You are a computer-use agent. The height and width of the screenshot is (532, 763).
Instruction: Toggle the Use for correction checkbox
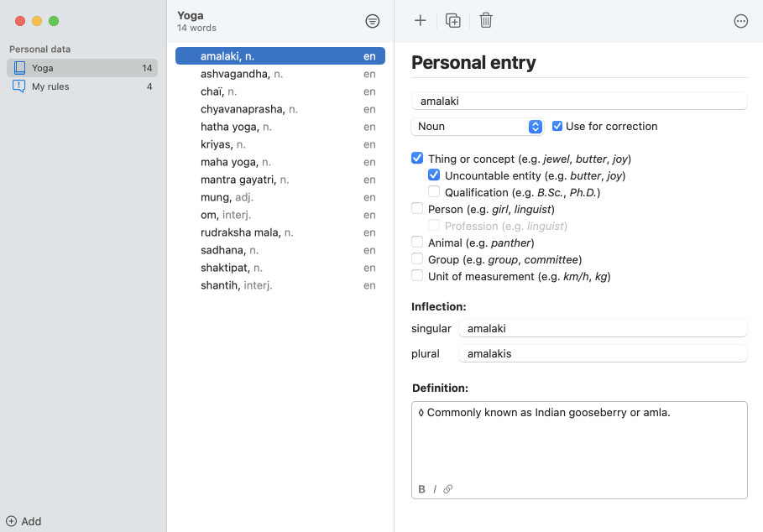point(557,126)
